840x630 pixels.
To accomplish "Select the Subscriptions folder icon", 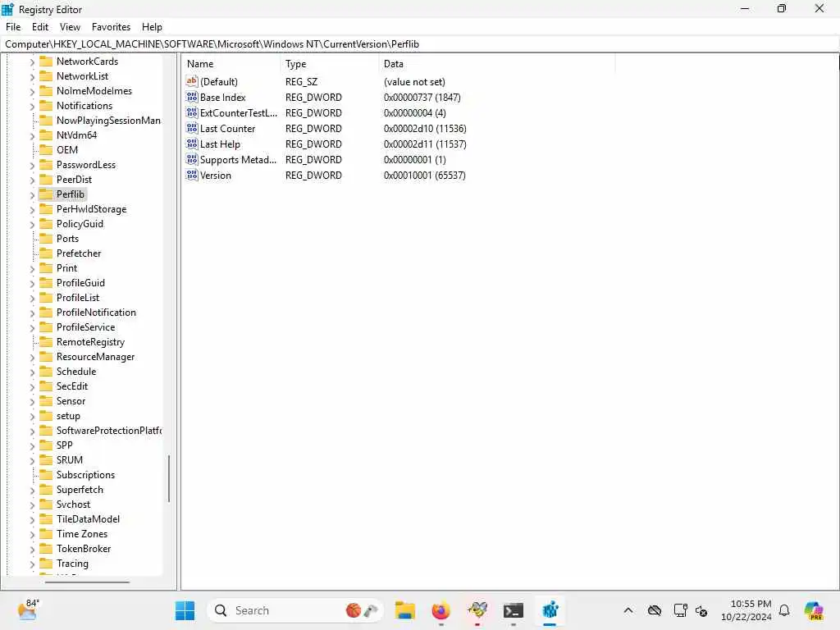I will tap(47, 475).
